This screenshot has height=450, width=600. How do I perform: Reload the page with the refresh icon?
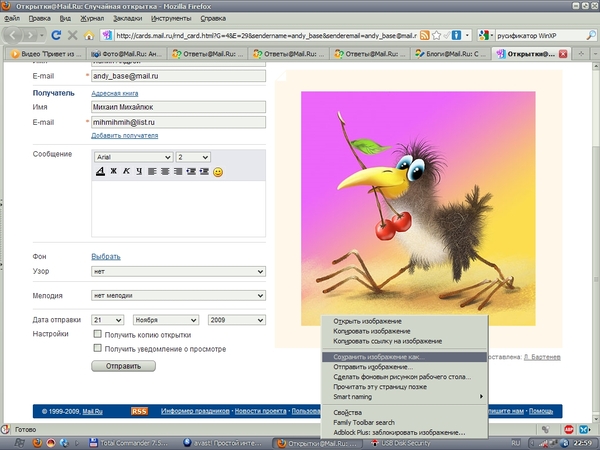(56, 36)
